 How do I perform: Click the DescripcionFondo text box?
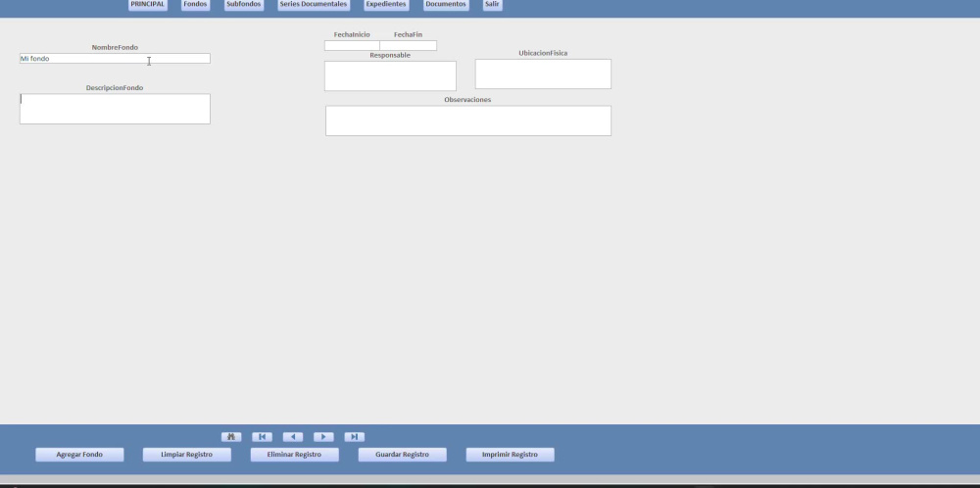point(115,109)
